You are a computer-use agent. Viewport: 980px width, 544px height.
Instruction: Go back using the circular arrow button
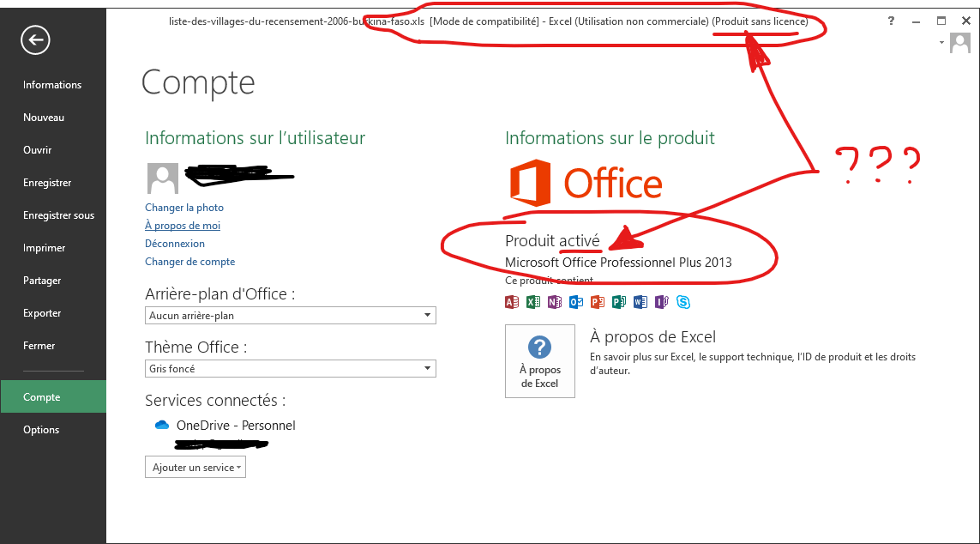[x=36, y=40]
